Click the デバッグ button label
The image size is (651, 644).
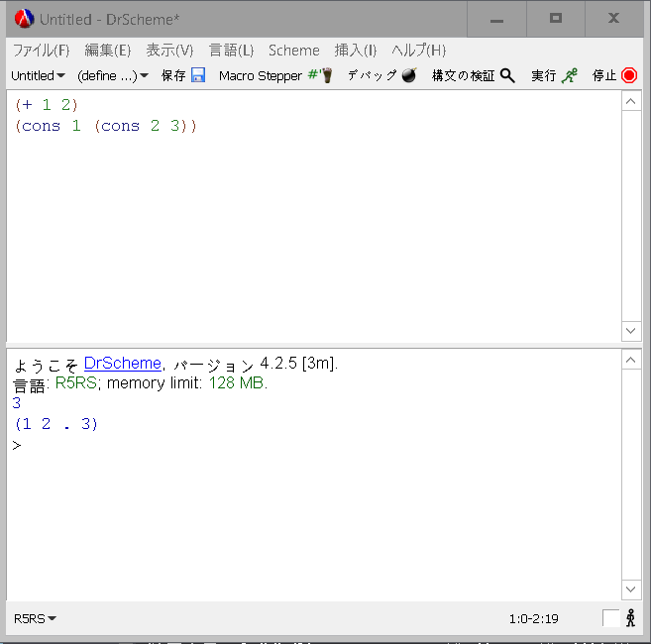coord(372,75)
